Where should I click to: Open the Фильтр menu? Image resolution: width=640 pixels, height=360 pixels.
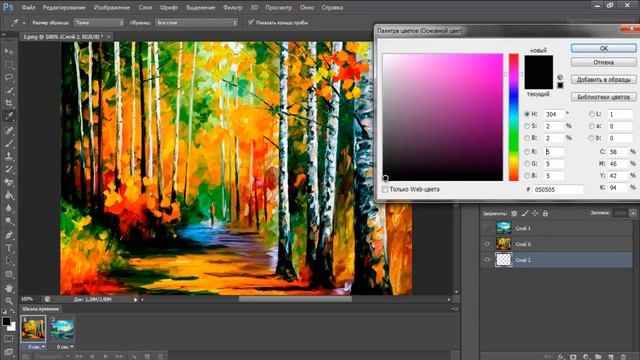(x=233, y=7)
